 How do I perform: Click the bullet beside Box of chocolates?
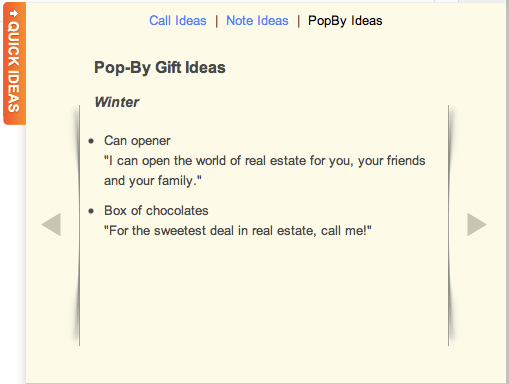pos(91,211)
